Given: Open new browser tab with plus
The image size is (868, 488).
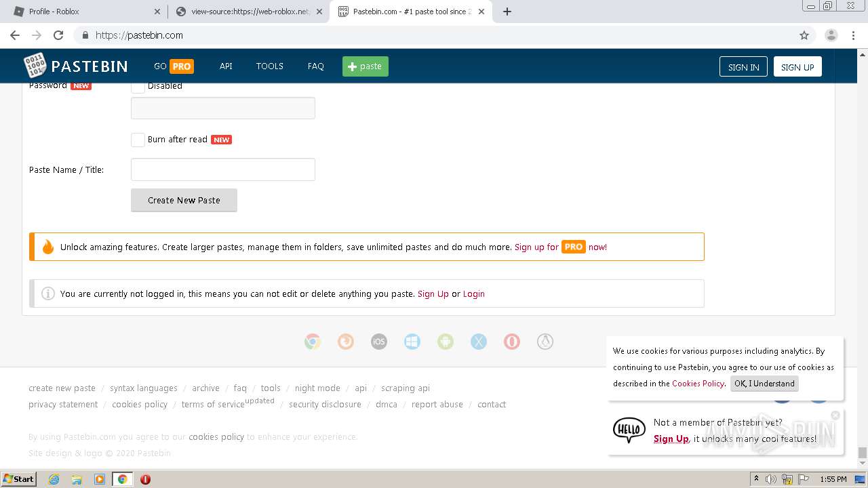Looking at the screenshot, I should point(507,12).
